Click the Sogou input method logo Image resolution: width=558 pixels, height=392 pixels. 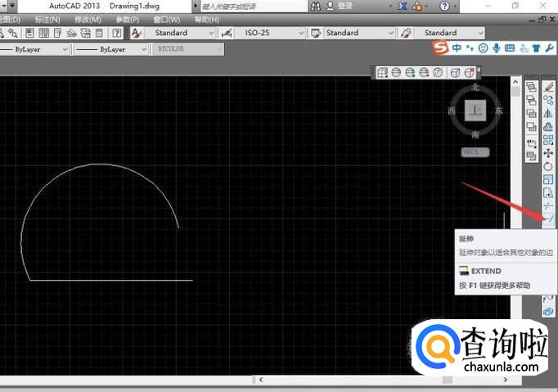point(440,48)
